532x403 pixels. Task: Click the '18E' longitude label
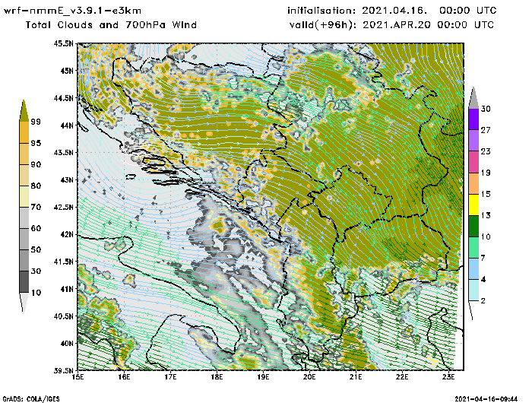(217, 377)
